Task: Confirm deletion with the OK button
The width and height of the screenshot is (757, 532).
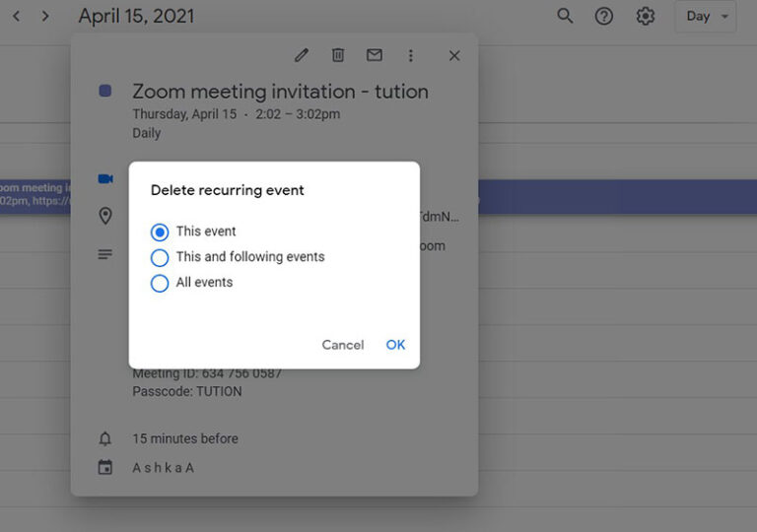Action: [x=395, y=345]
